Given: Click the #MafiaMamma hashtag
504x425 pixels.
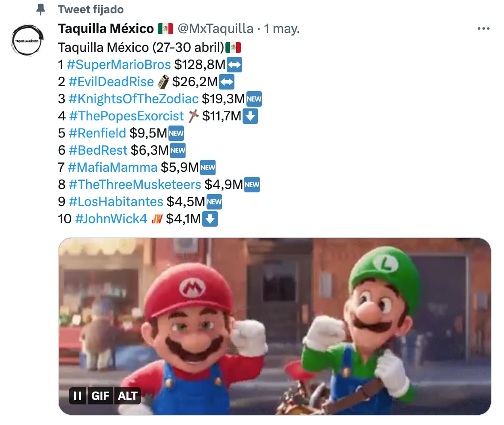Looking at the screenshot, I should click(112, 168).
